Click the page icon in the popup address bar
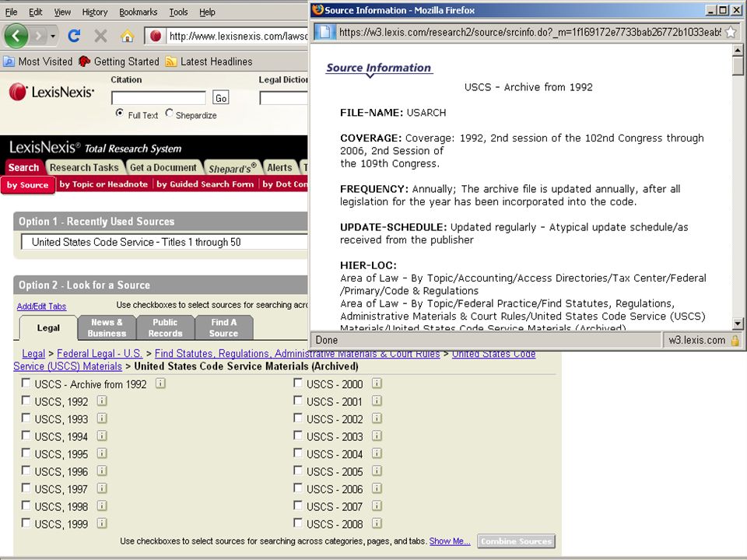Screen dimensions: 747x560 click(324, 33)
